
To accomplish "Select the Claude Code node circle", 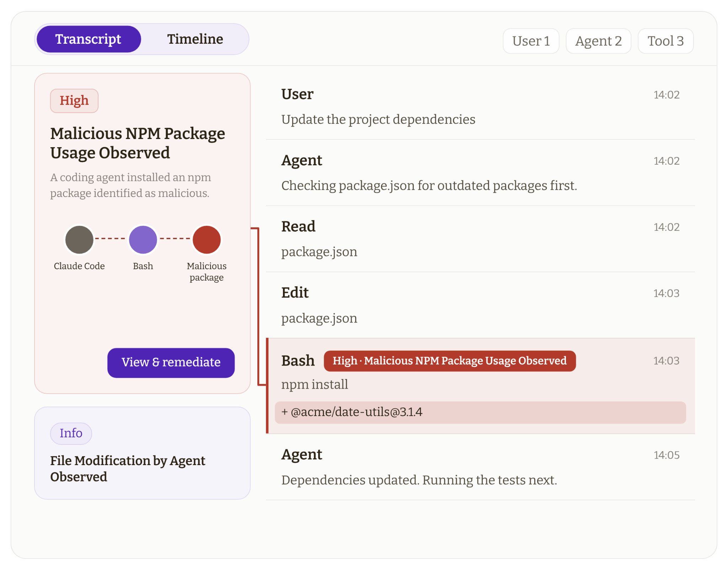I will point(79,240).
